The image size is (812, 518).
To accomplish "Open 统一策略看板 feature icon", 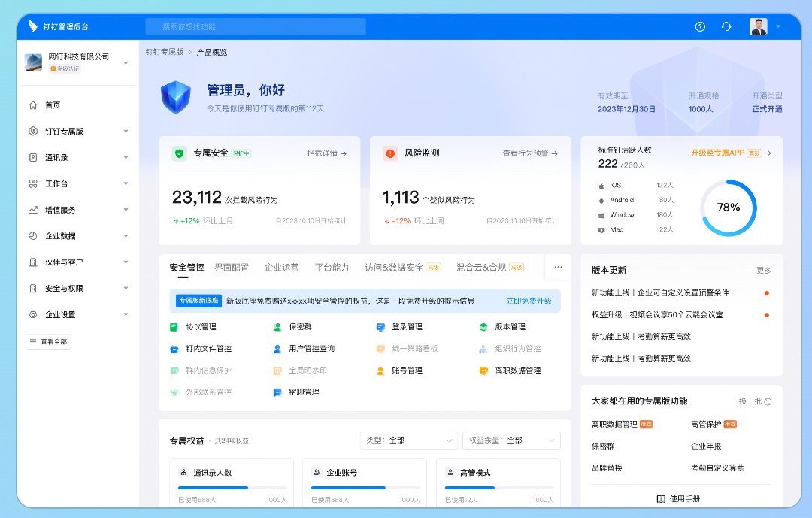I will (380, 349).
